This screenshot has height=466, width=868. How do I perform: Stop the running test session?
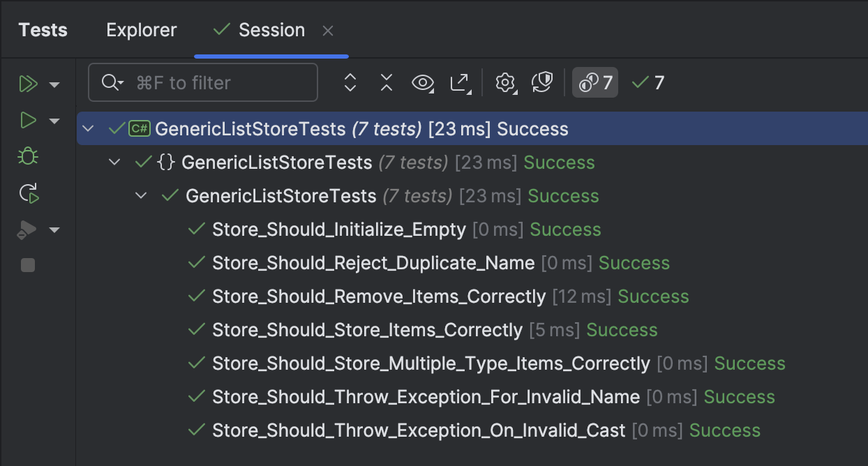pyautogui.click(x=28, y=265)
